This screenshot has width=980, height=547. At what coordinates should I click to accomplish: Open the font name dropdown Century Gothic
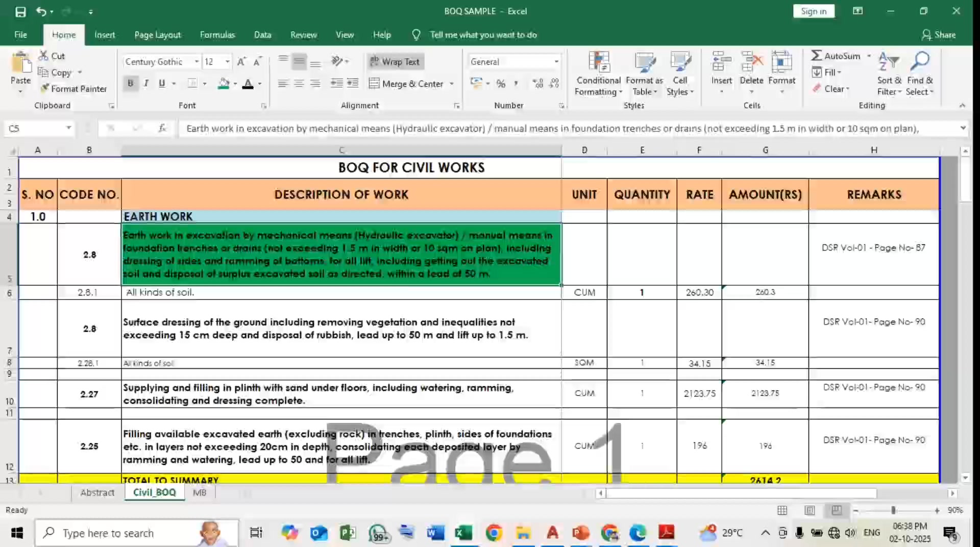pos(197,61)
